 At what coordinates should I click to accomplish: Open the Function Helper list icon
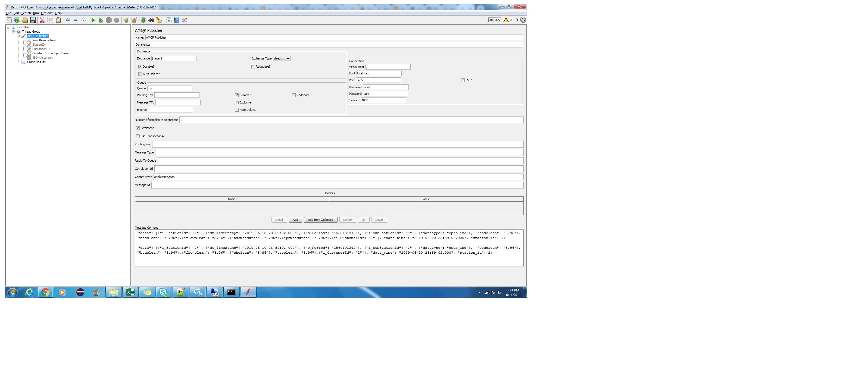[168, 20]
